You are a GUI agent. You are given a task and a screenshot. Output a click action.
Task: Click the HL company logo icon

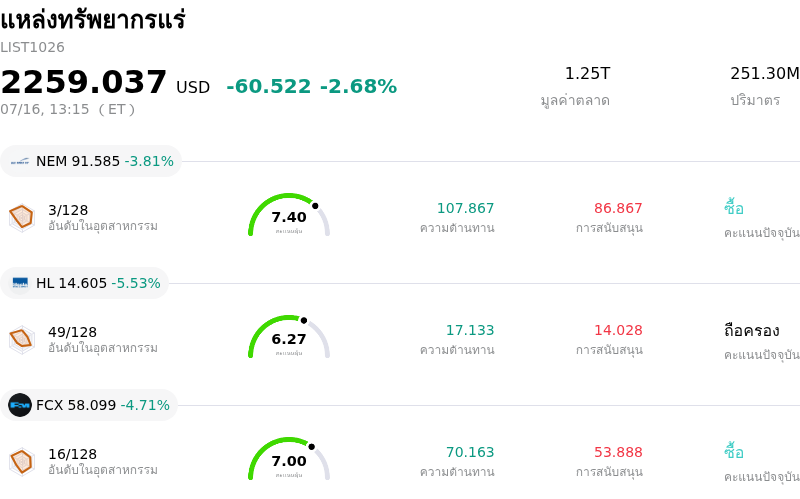pyautogui.click(x=20, y=283)
